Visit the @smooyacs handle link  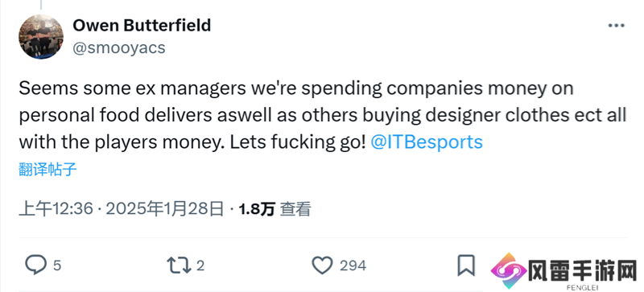click(119, 48)
